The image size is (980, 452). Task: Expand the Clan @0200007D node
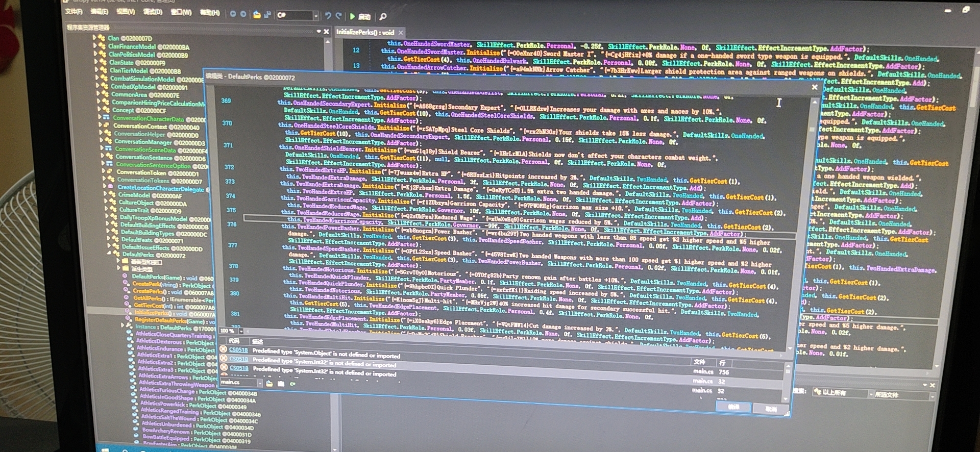coord(94,37)
